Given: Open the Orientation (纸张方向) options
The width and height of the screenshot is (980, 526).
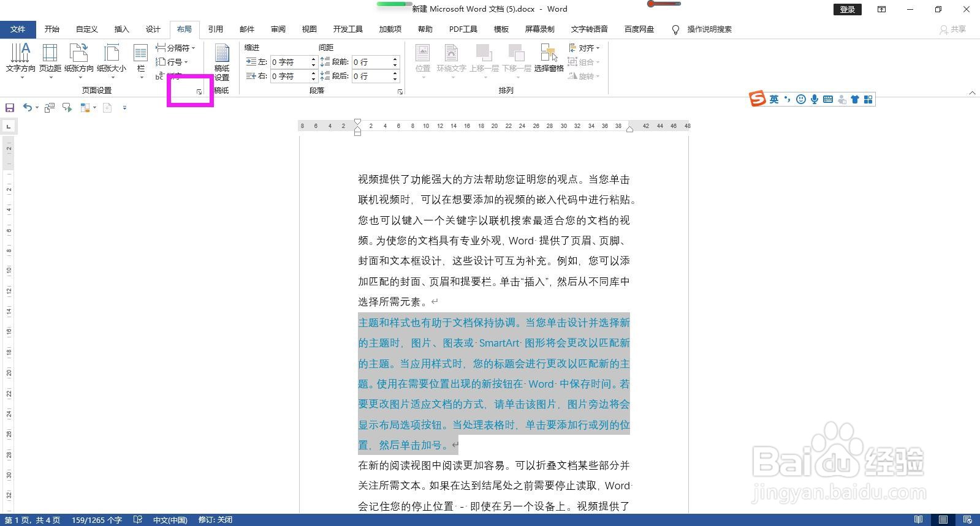Looking at the screenshot, I should click(79, 60).
